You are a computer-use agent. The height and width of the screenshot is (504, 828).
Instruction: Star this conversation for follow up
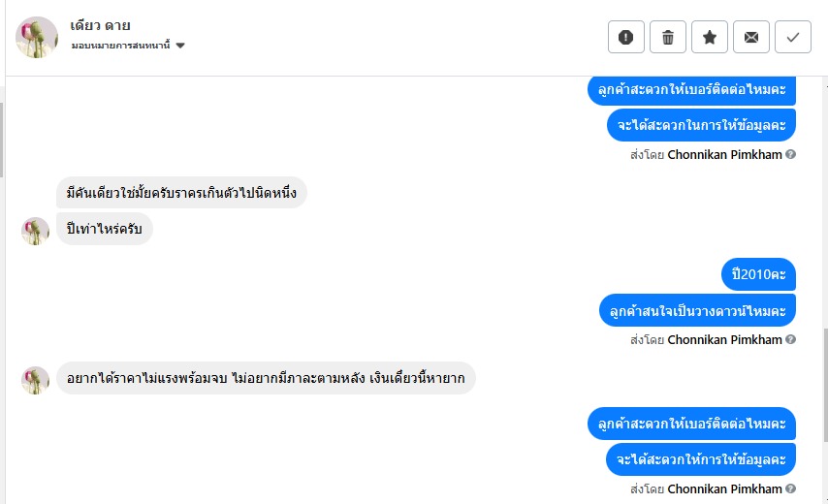[x=709, y=37]
